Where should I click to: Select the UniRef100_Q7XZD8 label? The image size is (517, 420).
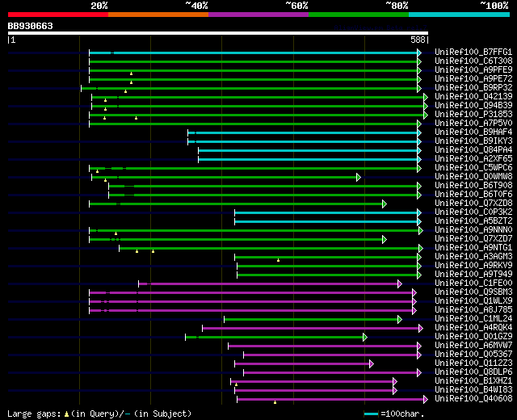tap(473, 204)
